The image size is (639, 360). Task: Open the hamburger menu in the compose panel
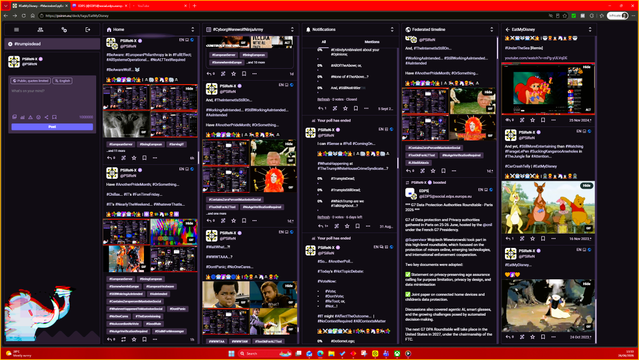tap(16, 30)
